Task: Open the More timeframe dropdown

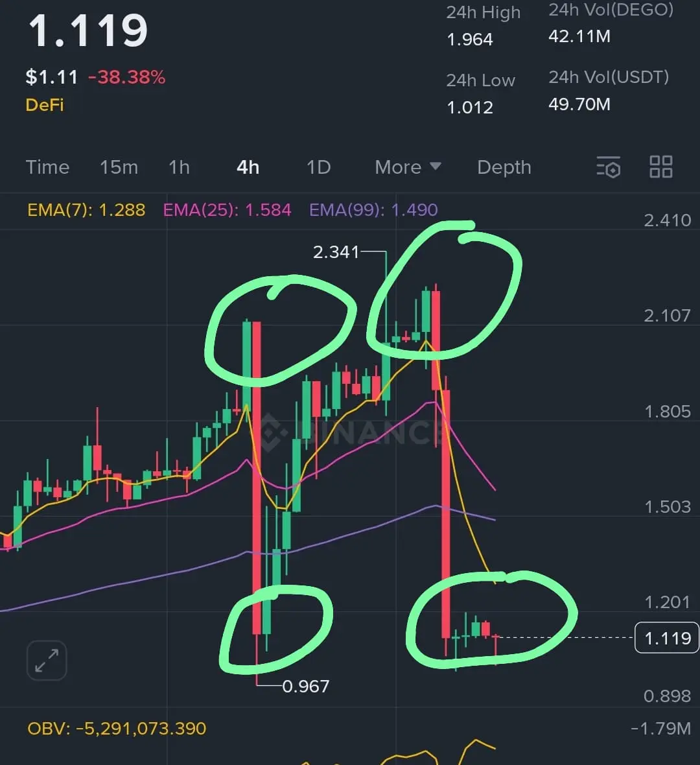Action: (x=408, y=167)
